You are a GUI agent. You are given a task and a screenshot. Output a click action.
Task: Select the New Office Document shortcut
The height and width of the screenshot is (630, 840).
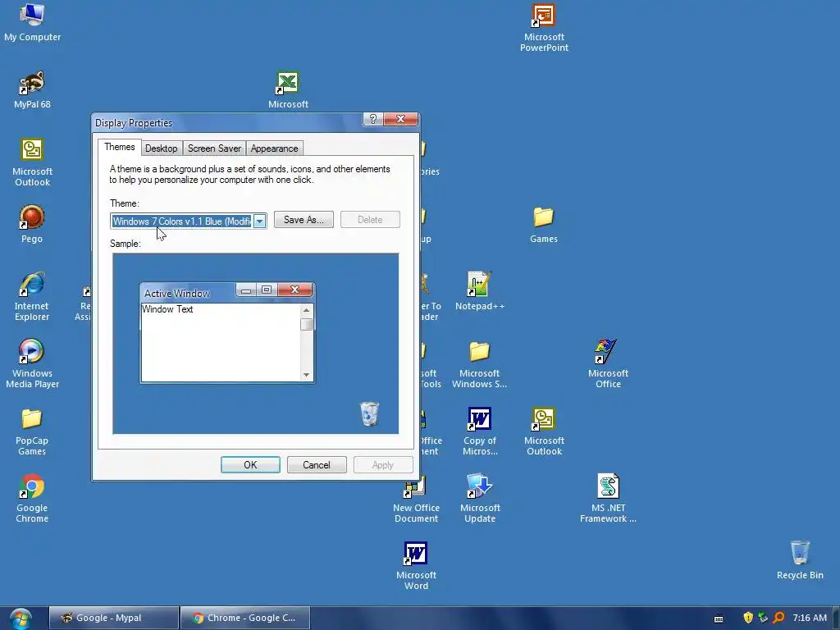pos(416,500)
